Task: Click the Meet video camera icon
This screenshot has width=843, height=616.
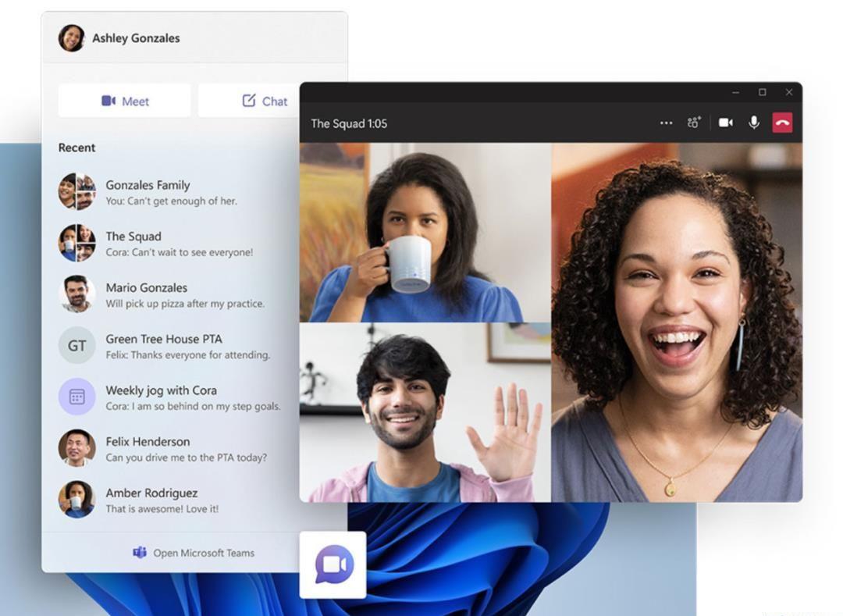Action: 108,101
